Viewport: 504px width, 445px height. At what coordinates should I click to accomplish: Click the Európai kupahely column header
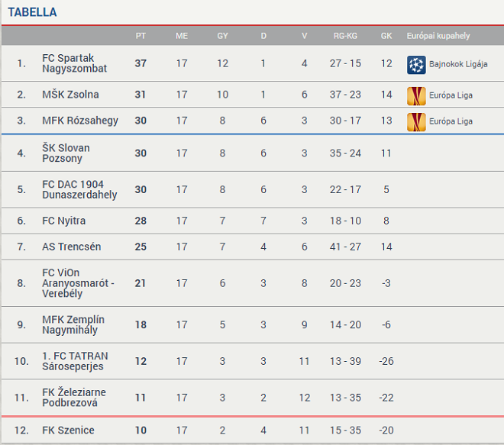tap(438, 36)
